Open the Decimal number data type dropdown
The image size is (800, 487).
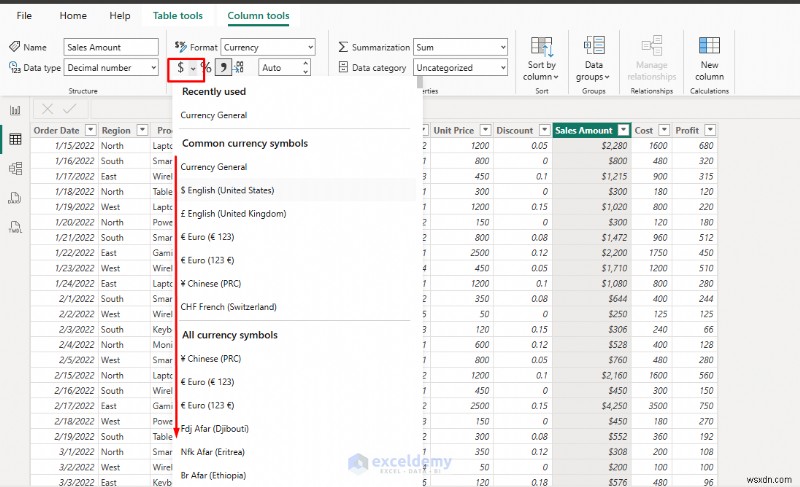(x=111, y=67)
